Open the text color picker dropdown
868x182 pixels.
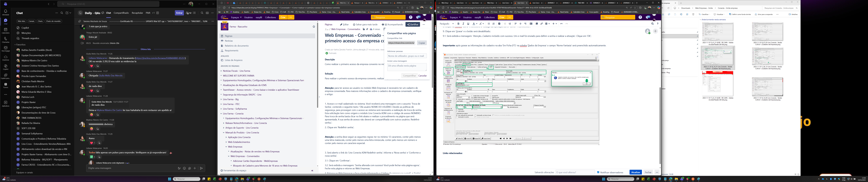[x=477, y=24]
